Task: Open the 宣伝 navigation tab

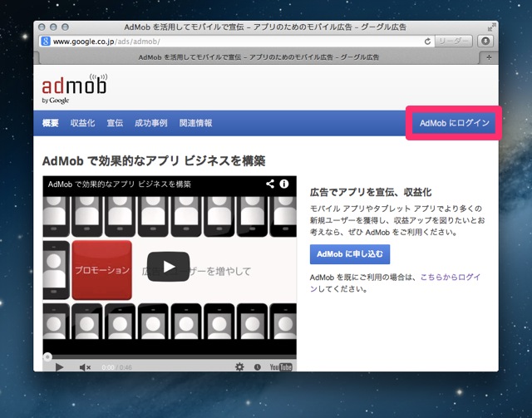Action: coord(115,123)
